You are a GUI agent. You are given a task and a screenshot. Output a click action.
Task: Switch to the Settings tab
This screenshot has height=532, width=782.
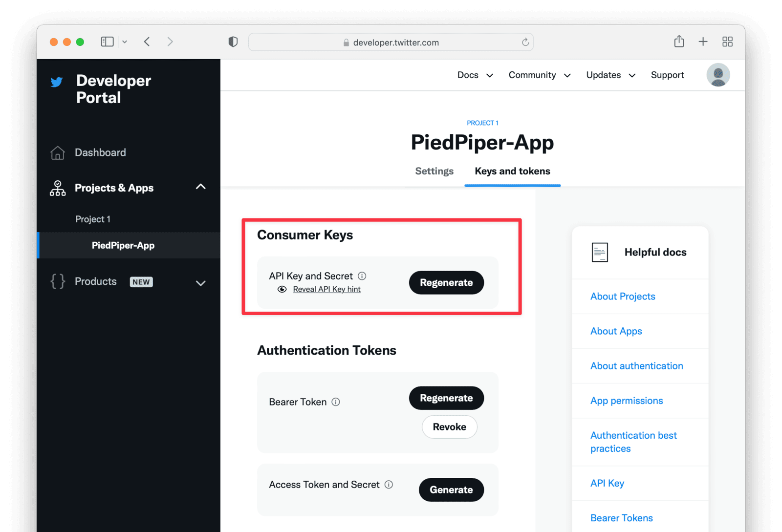(434, 171)
